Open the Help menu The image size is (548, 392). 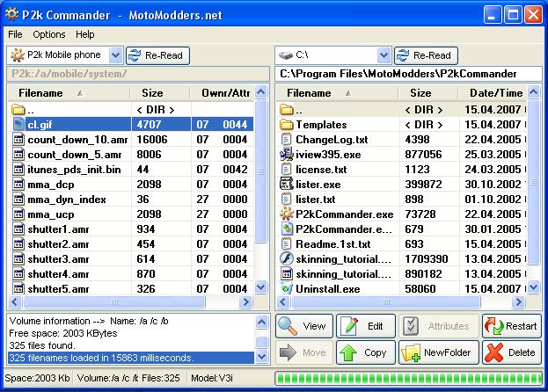[x=85, y=34]
